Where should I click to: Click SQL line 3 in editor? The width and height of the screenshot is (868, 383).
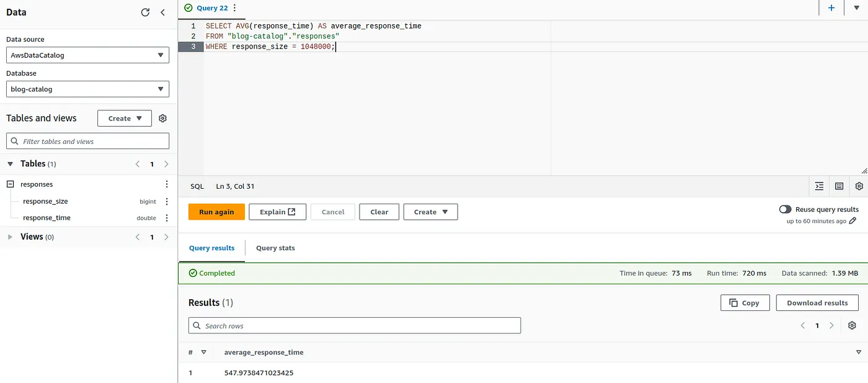271,47
